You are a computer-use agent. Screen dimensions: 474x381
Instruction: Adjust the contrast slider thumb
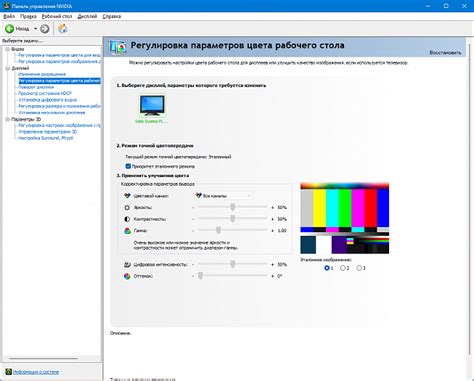coord(233,219)
